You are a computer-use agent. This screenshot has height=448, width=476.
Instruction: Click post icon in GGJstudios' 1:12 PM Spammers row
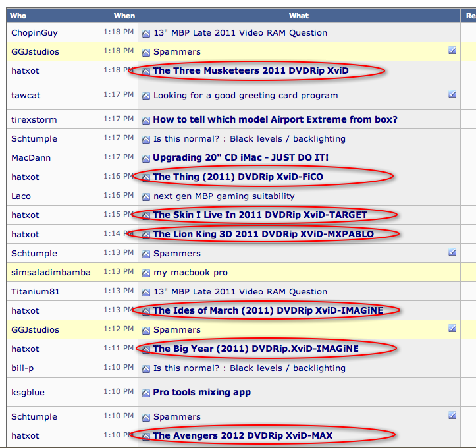click(146, 331)
